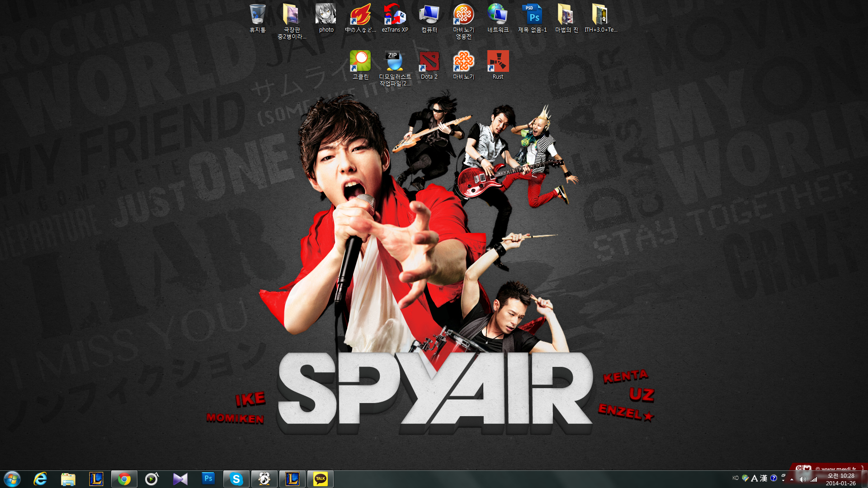Toggle the A Korean/English input mode indicator

(754, 479)
